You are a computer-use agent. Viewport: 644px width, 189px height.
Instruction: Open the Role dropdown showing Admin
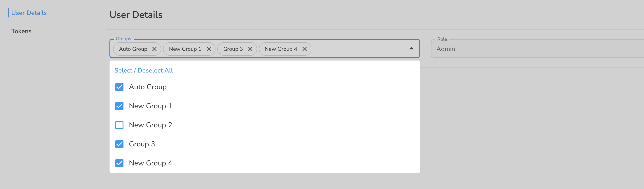(537, 49)
